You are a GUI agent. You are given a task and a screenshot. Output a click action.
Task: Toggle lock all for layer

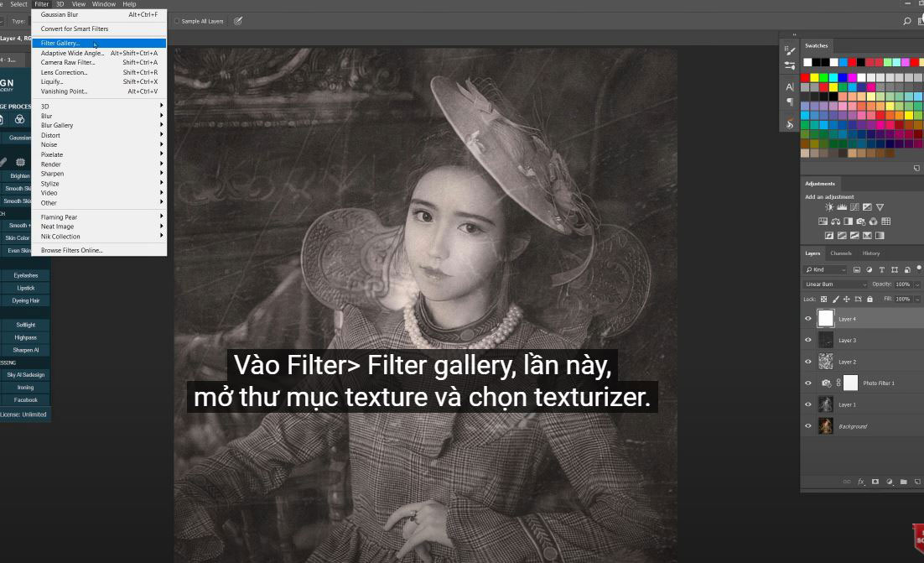click(x=869, y=299)
